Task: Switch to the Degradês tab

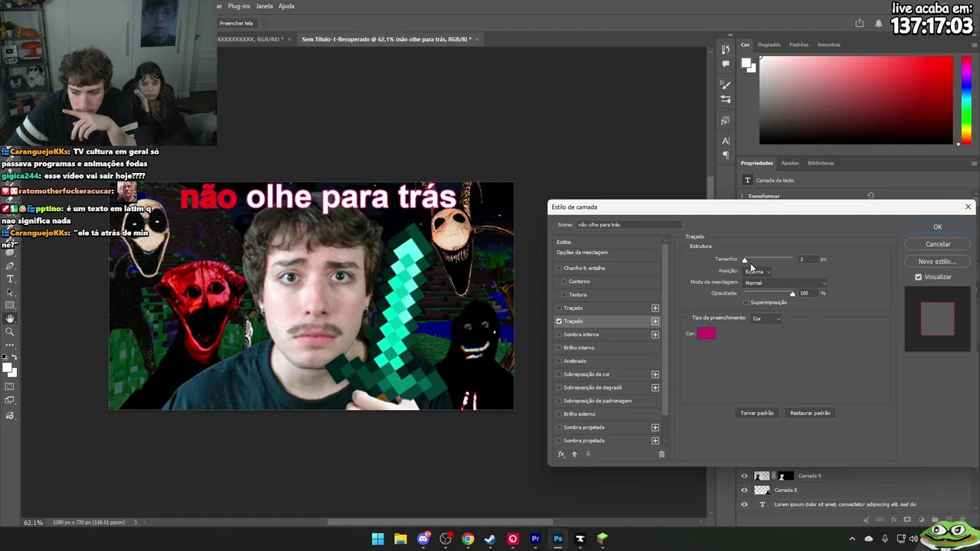Action: coord(769,44)
